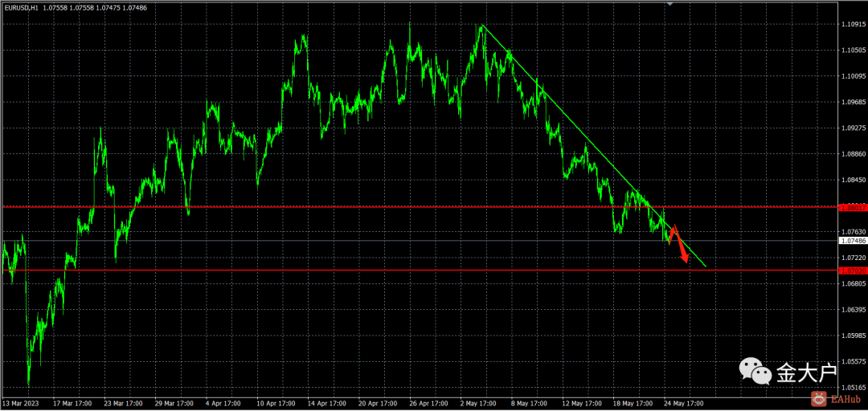Click the 1.05985 price axis value
Image resolution: width=868 pixels, height=411 pixels.
click(853, 336)
